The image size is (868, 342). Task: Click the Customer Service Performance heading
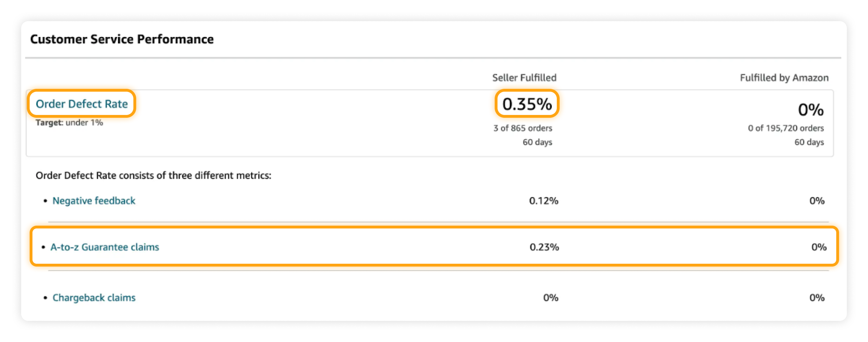click(x=122, y=39)
